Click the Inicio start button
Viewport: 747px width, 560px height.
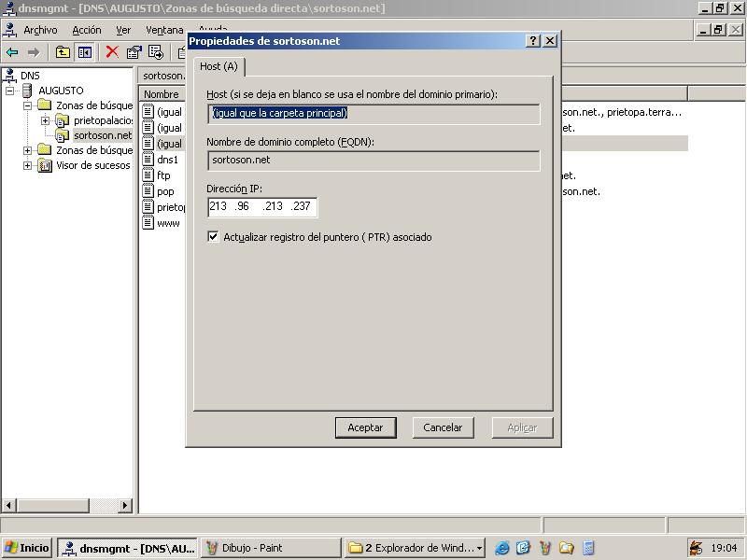[x=27, y=548]
